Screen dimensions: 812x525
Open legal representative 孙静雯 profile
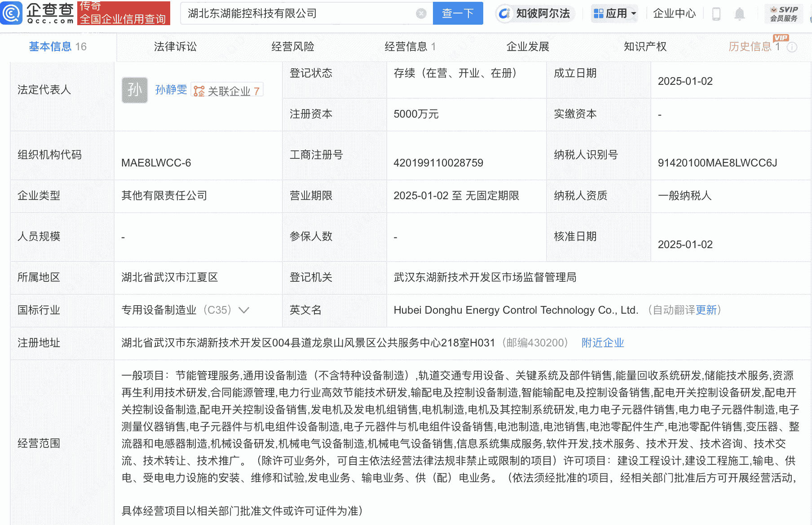[x=172, y=90]
